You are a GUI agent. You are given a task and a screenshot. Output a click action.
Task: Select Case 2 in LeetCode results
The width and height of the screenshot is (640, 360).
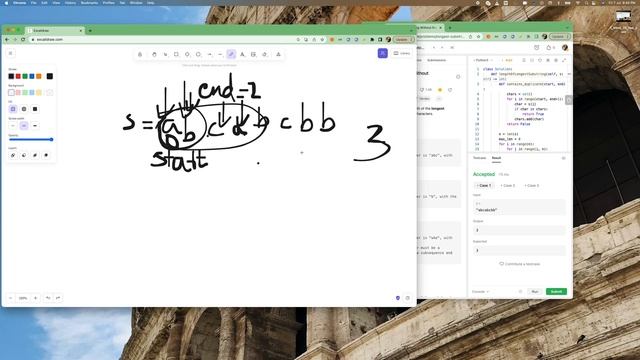[508, 186]
